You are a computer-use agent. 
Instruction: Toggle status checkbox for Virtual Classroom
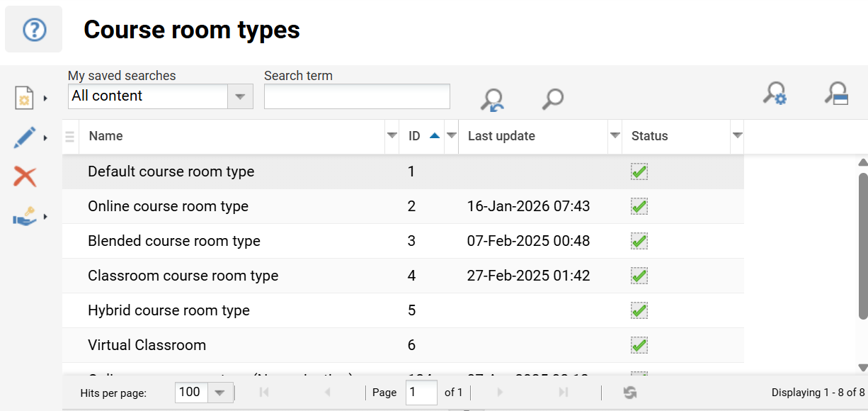point(639,345)
